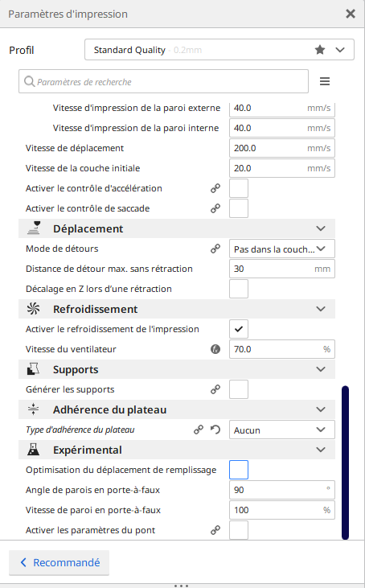Disable Activer le refroidissement de l'impression checkbox

[x=239, y=329]
